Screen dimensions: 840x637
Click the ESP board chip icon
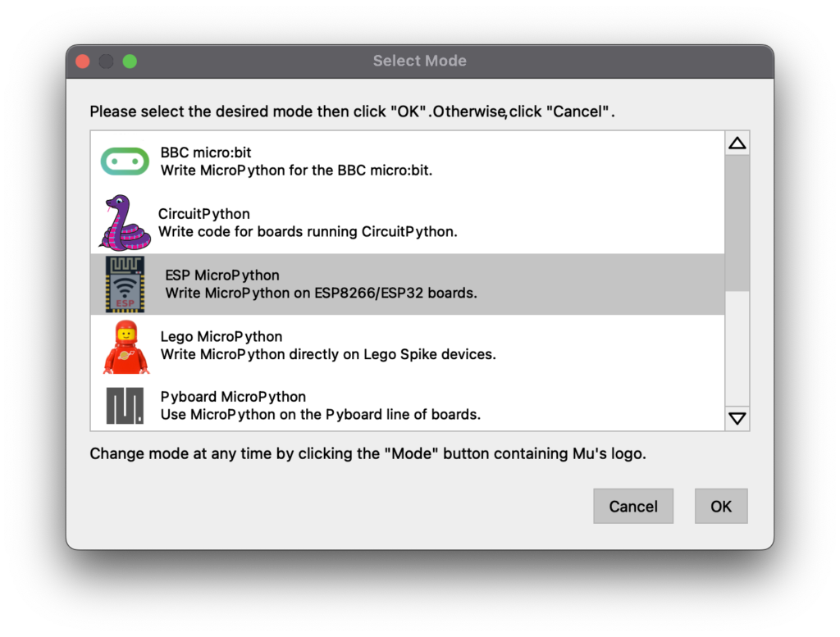(125, 284)
